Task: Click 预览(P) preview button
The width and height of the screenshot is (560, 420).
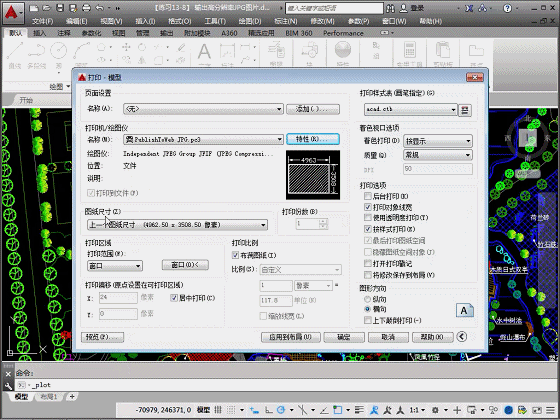Action: [x=102, y=337]
